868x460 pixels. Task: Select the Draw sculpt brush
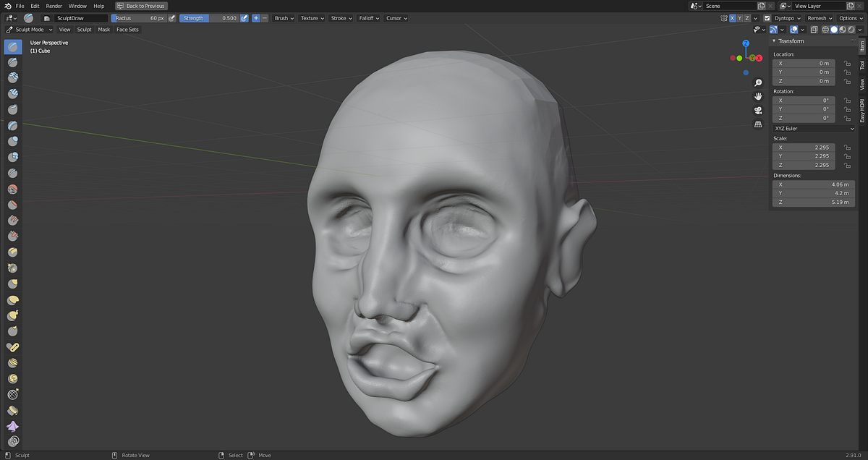point(13,47)
